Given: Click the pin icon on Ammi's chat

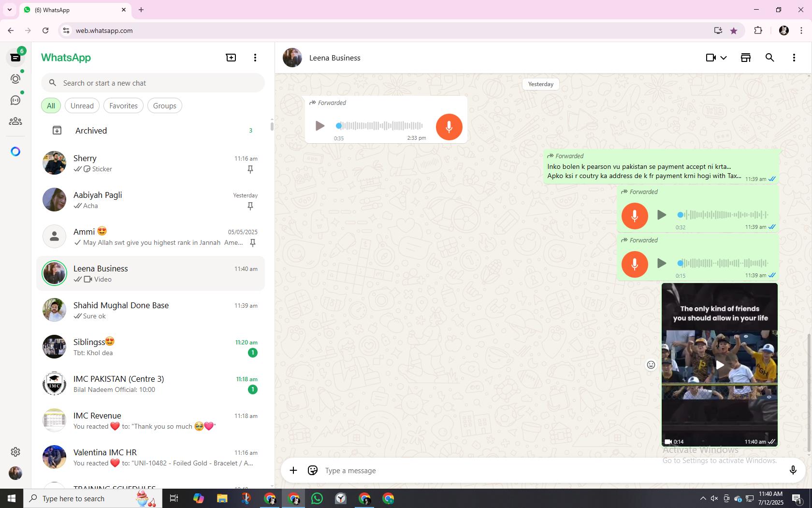Looking at the screenshot, I should pyautogui.click(x=253, y=243).
